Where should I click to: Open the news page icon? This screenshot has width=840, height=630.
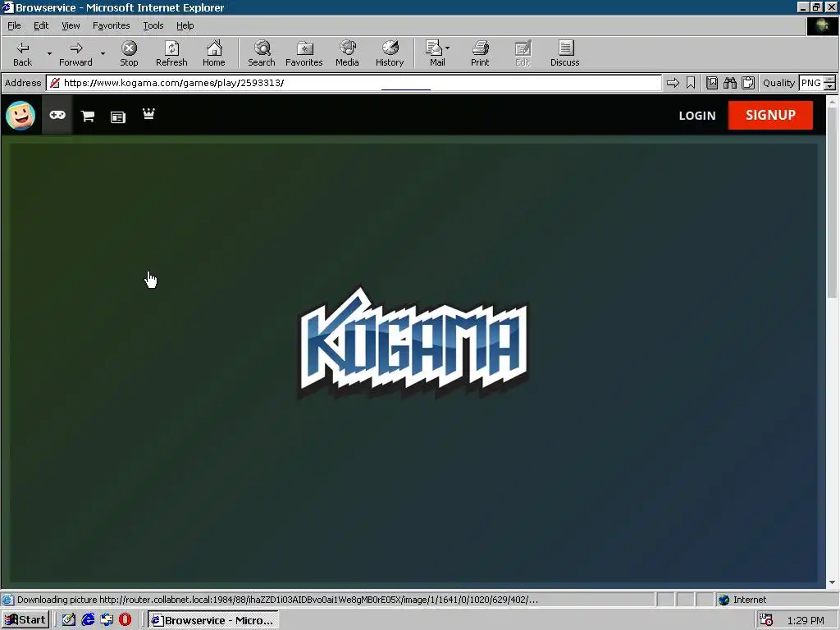pos(118,116)
